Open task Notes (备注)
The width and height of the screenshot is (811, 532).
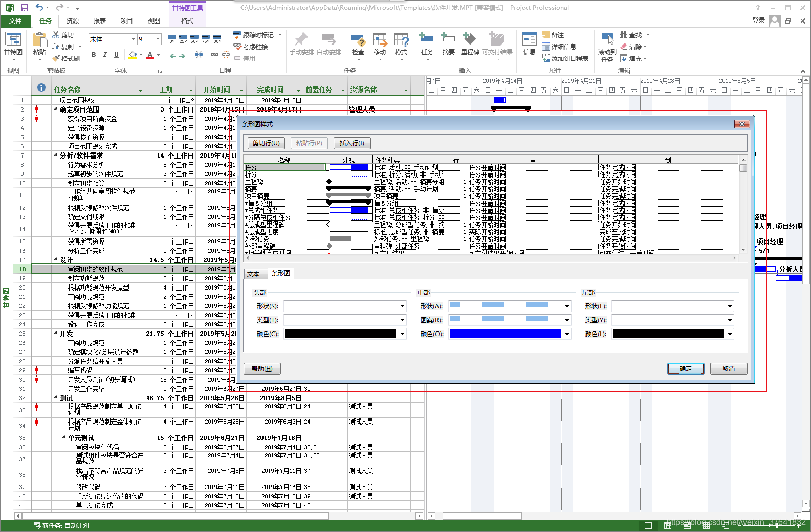(553, 35)
